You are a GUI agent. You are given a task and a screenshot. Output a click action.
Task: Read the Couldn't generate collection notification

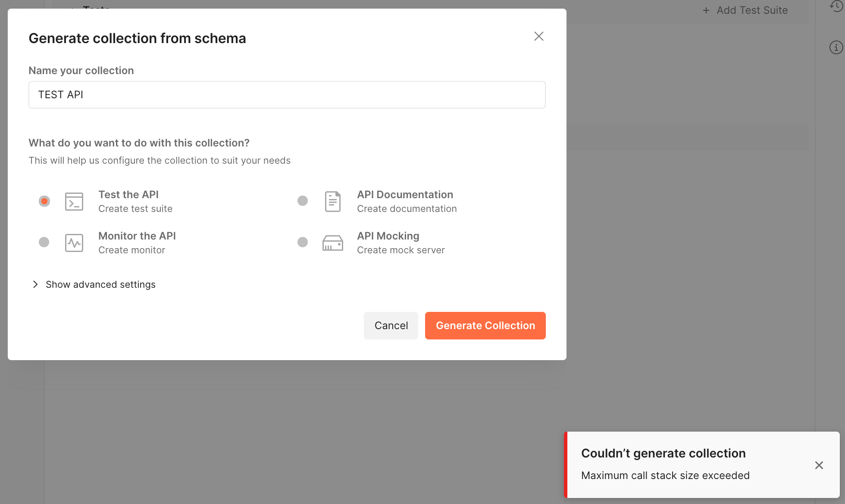663,453
